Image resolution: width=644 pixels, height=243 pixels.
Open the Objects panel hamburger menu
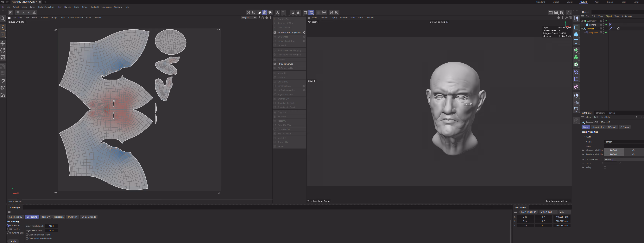point(583,16)
